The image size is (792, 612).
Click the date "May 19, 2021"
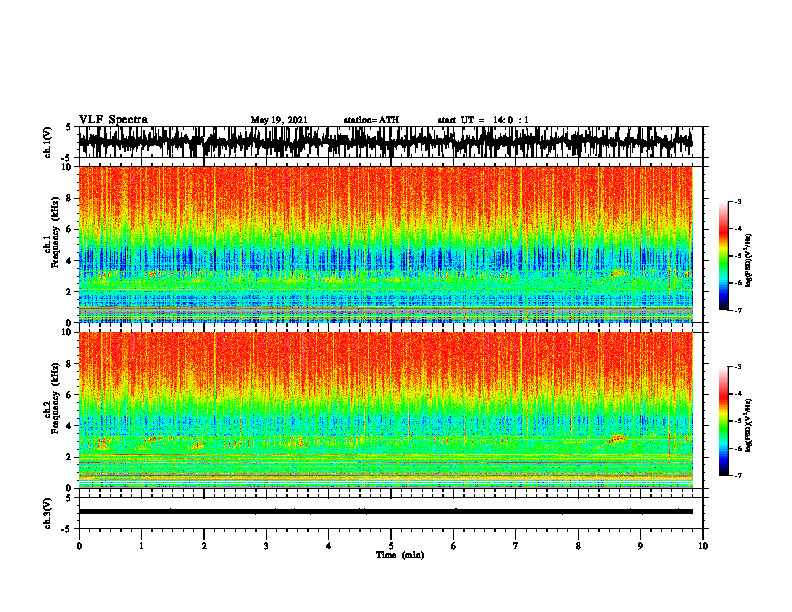click(x=279, y=120)
